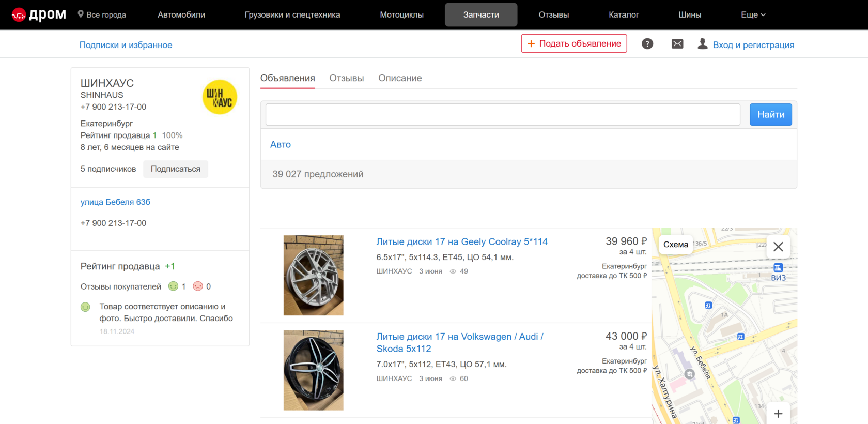Expand the Еще menu dropdown
Image resolution: width=868 pixels, height=424 pixels.
pyautogui.click(x=753, y=14)
